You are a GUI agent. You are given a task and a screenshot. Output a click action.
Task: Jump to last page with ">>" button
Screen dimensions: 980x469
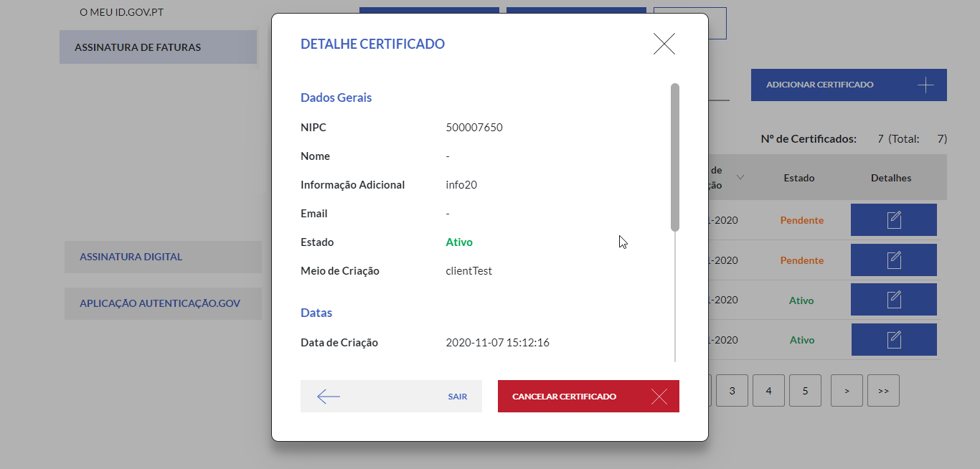883,391
